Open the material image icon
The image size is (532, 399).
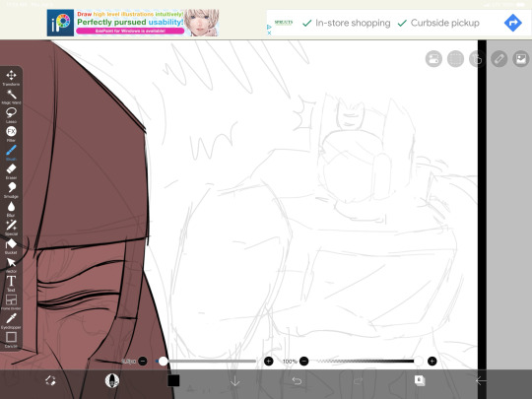521,59
